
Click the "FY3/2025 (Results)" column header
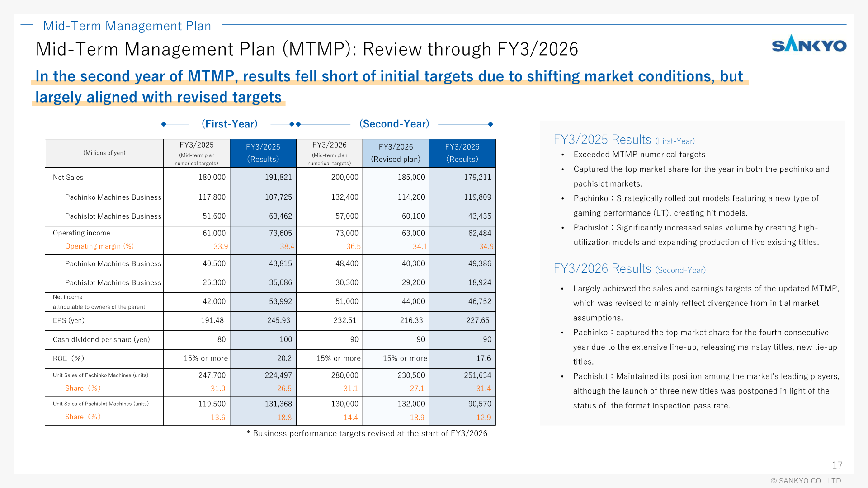(263, 153)
